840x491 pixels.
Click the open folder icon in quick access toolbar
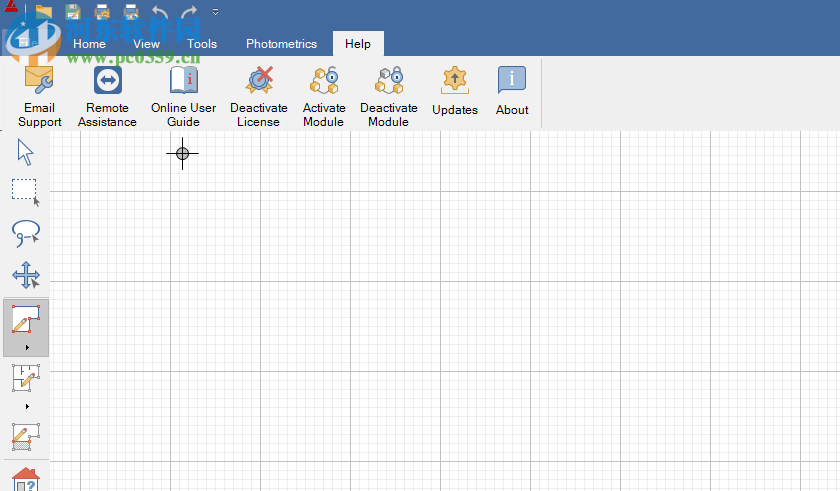click(x=44, y=11)
